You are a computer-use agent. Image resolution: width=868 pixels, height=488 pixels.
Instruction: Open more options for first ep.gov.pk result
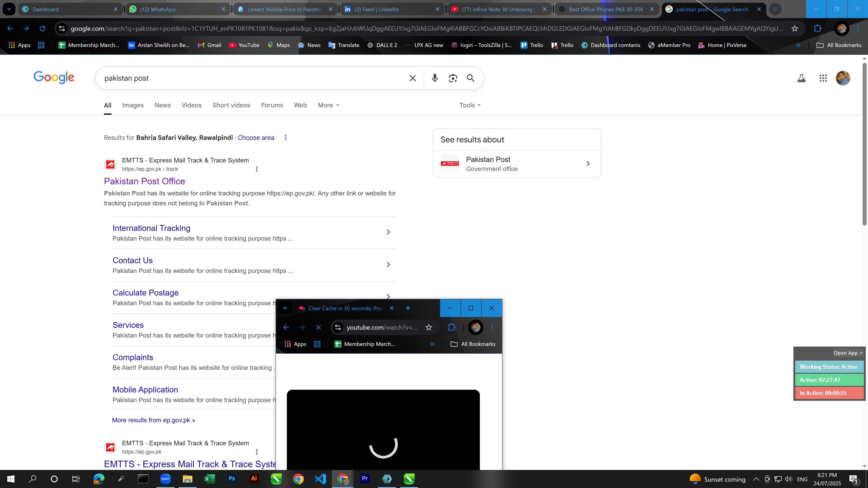pyautogui.click(x=256, y=169)
